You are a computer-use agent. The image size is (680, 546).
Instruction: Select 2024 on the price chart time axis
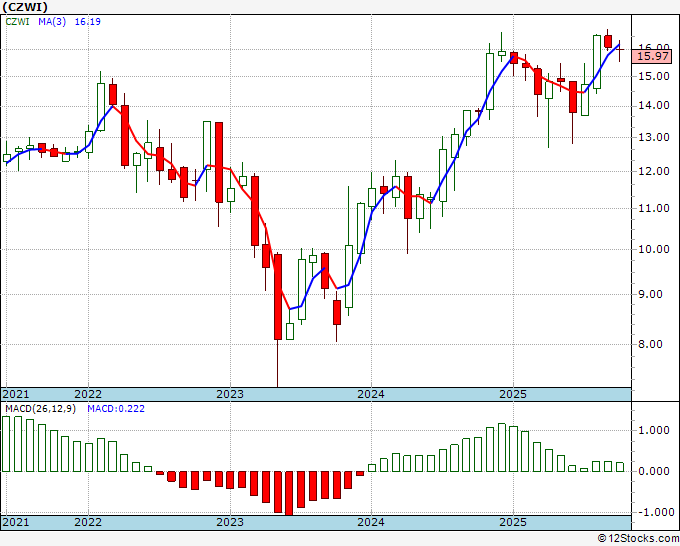pos(371,394)
